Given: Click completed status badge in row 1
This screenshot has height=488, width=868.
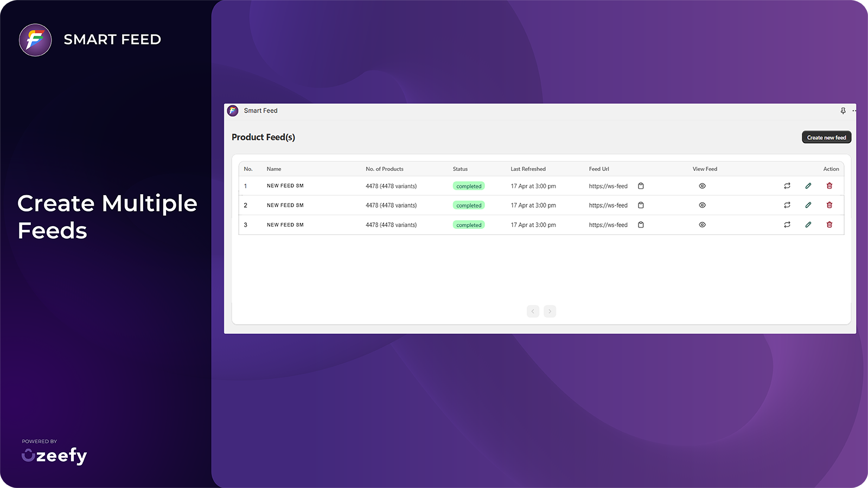Looking at the screenshot, I should click(469, 187).
